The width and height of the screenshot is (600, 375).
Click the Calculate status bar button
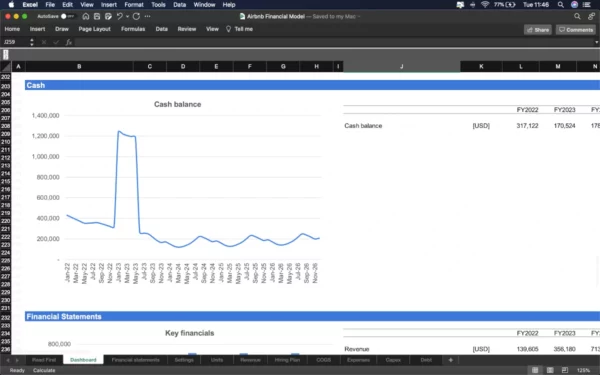pyautogui.click(x=44, y=370)
